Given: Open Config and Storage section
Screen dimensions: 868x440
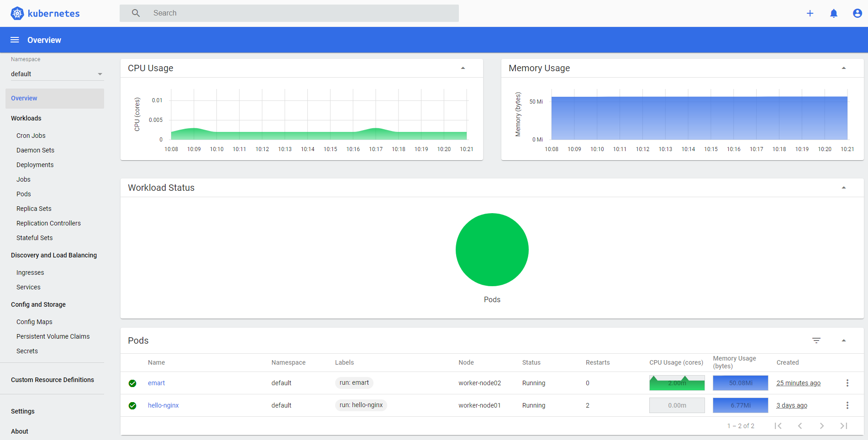Looking at the screenshot, I should 38,304.
